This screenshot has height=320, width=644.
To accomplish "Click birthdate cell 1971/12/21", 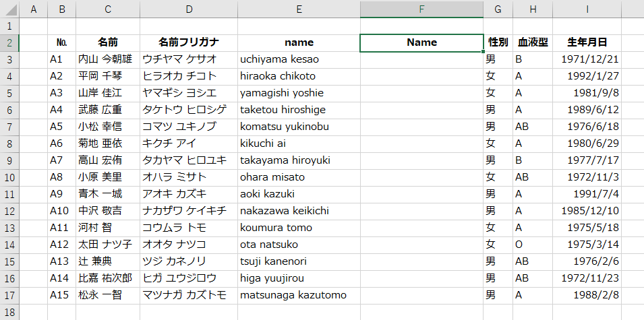I will (587, 59).
